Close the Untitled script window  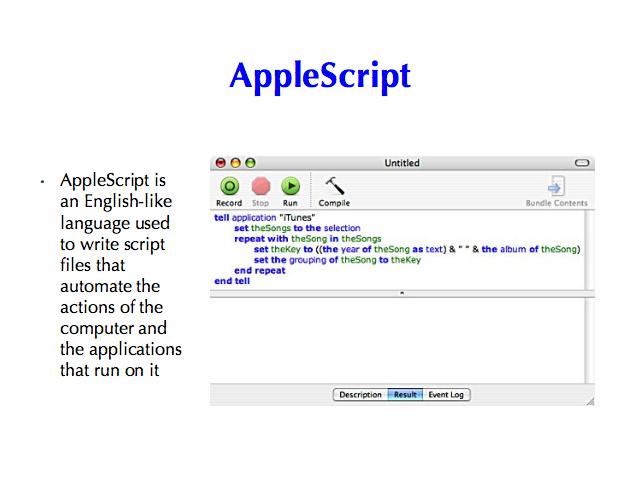coord(221,163)
